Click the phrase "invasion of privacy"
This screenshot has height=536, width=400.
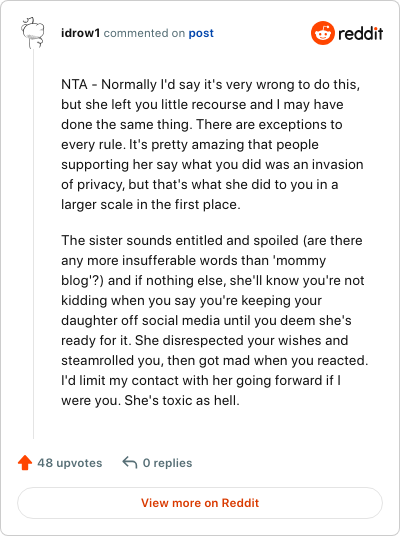coord(212,174)
